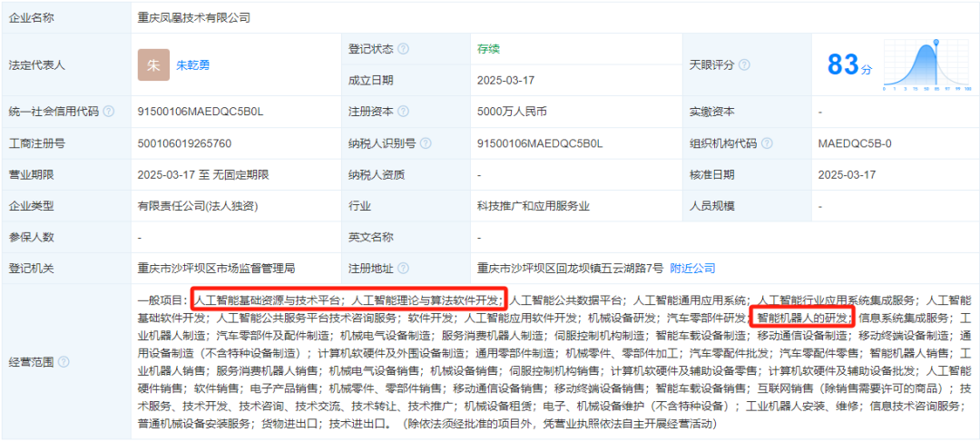Click registration number 500106019265760

[184, 143]
